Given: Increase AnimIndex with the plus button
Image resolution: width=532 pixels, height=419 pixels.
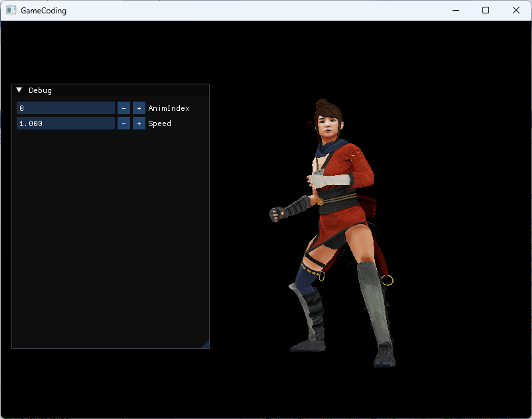Looking at the screenshot, I should tap(139, 108).
